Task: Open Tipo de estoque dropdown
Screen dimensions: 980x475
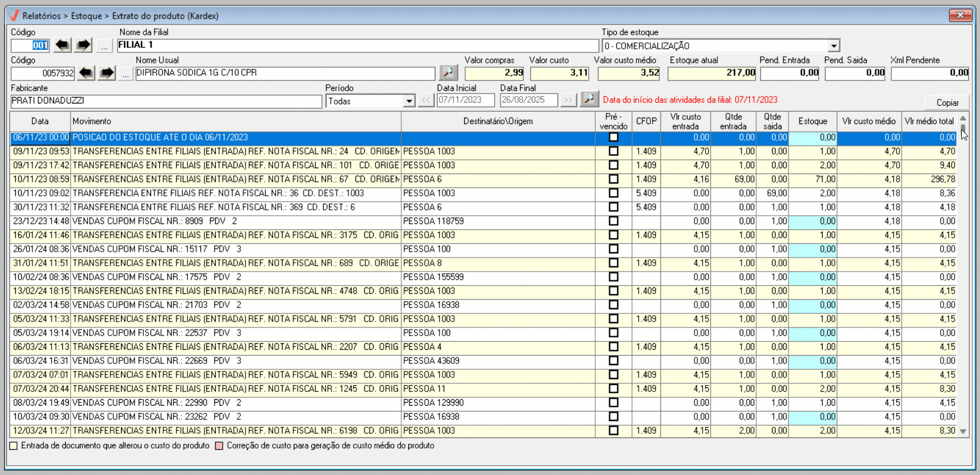Action: click(834, 46)
